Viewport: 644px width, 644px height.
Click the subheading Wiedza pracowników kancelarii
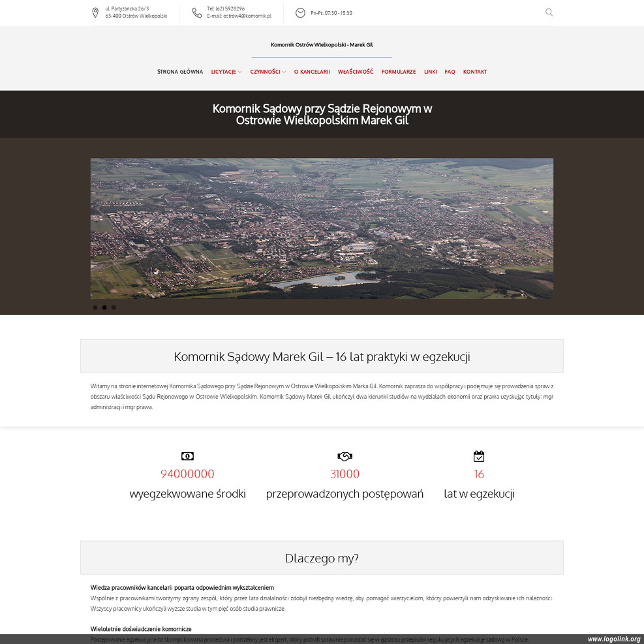[182, 588]
